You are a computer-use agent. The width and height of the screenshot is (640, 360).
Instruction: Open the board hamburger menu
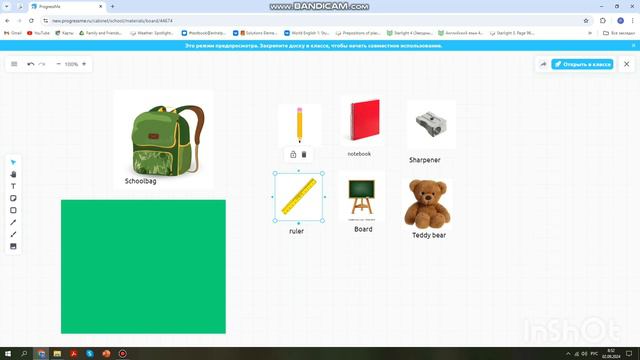point(14,64)
